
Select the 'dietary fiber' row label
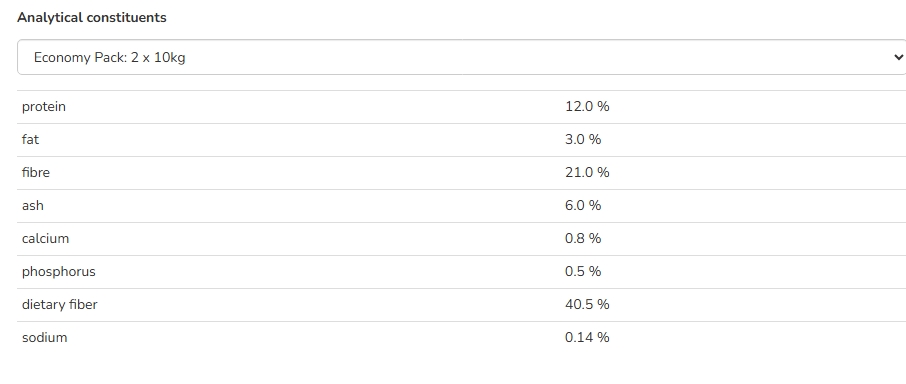(x=60, y=304)
